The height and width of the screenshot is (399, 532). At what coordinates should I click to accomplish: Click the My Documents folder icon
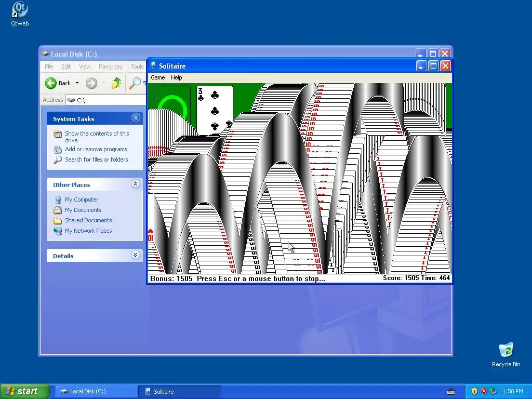58,210
